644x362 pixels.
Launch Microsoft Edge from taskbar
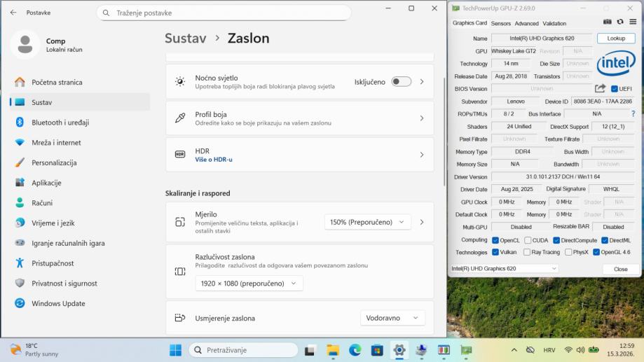355,350
